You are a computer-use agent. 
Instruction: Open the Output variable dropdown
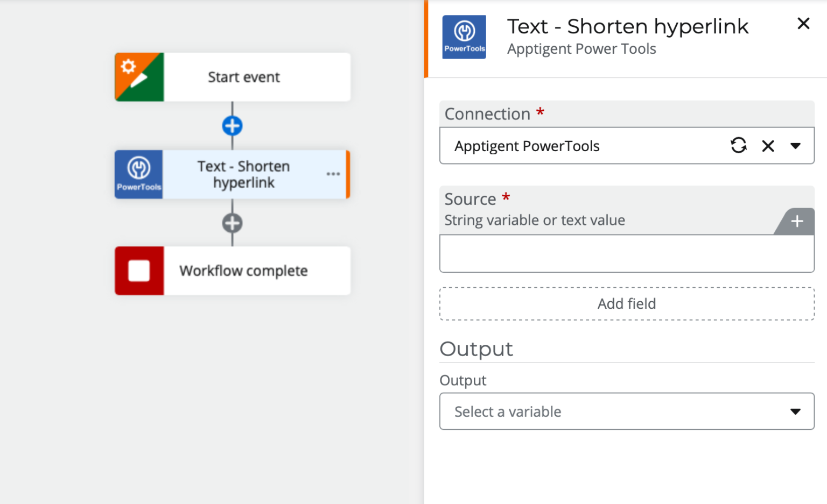[x=796, y=411]
